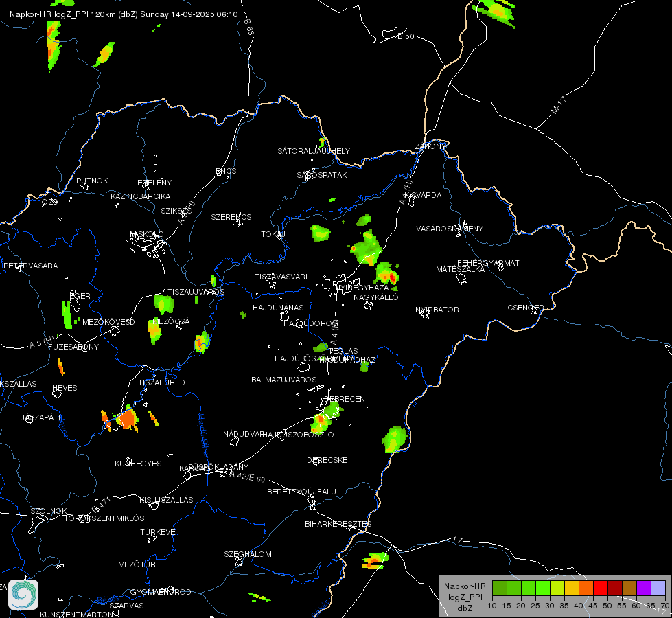The height and width of the screenshot is (618, 672).
Task: Select the brown 55-60 dBZ legend swatch
Action: pos(629,588)
